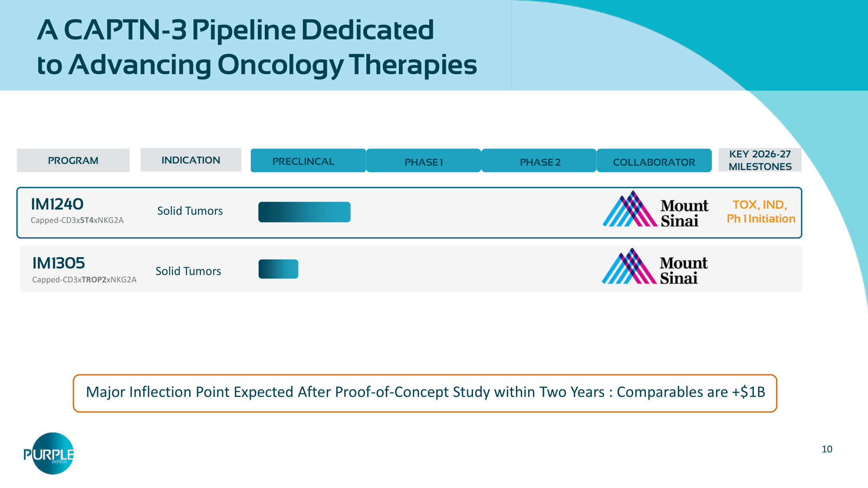The height and width of the screenshot is (488, 868).
Task: Click the slide title about CAPTN-3 Pipeline
Action: coord(257,47)
